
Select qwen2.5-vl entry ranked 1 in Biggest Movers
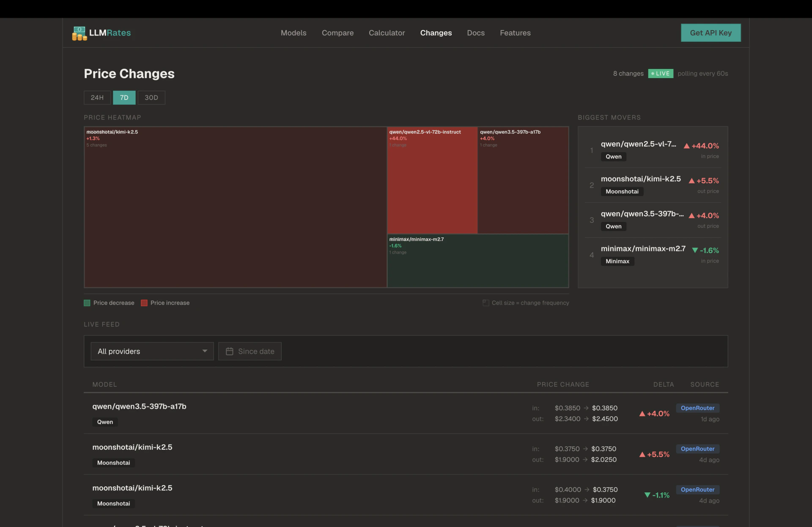(653, 150)
